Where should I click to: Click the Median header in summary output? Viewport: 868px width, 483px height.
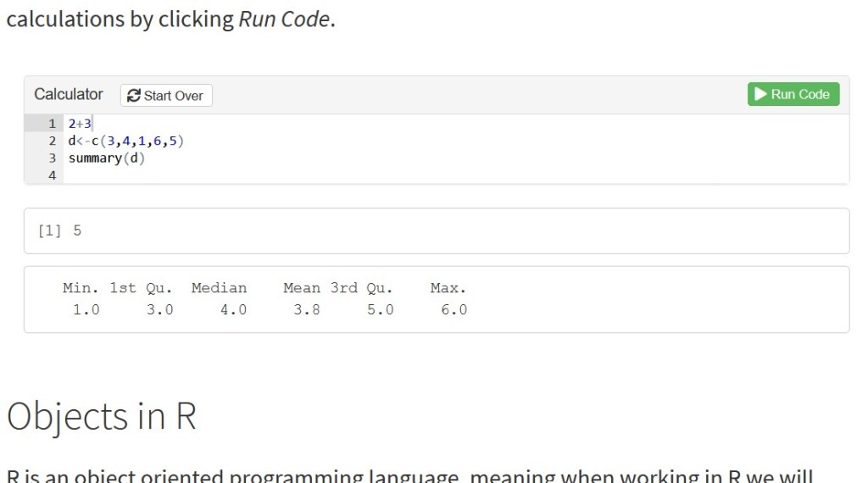[219, 288]
